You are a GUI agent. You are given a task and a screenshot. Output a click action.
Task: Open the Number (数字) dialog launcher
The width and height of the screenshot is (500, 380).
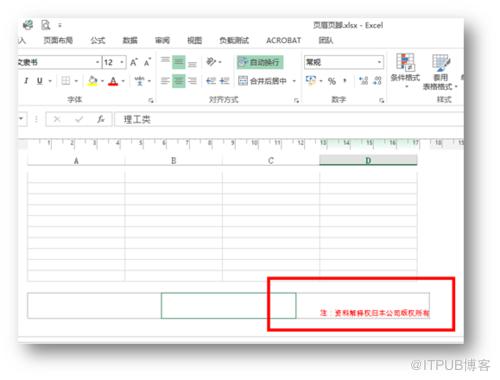[382, 100]
